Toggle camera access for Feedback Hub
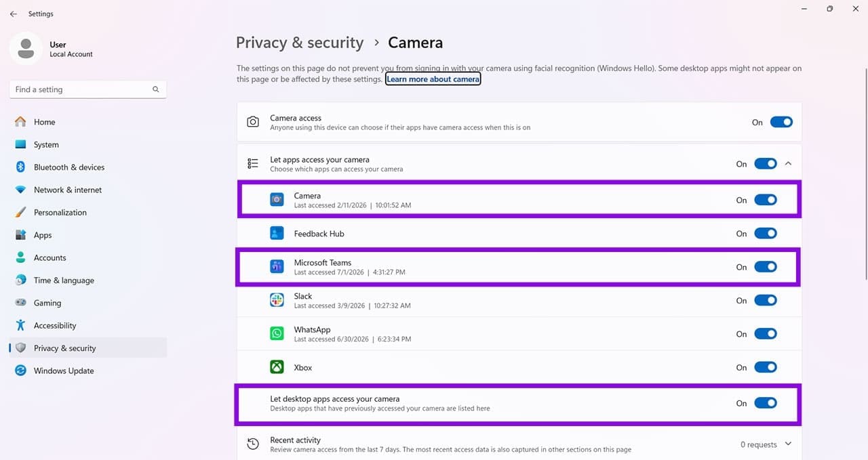The height and width of the screenshot is (460, 868). (766, 233)
